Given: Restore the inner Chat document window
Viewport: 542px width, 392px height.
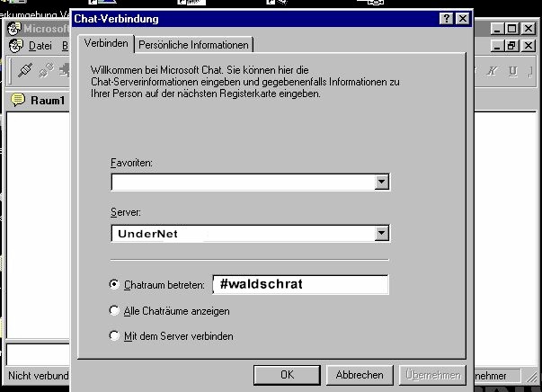Looking at the screenshot, I should (512, 45).
